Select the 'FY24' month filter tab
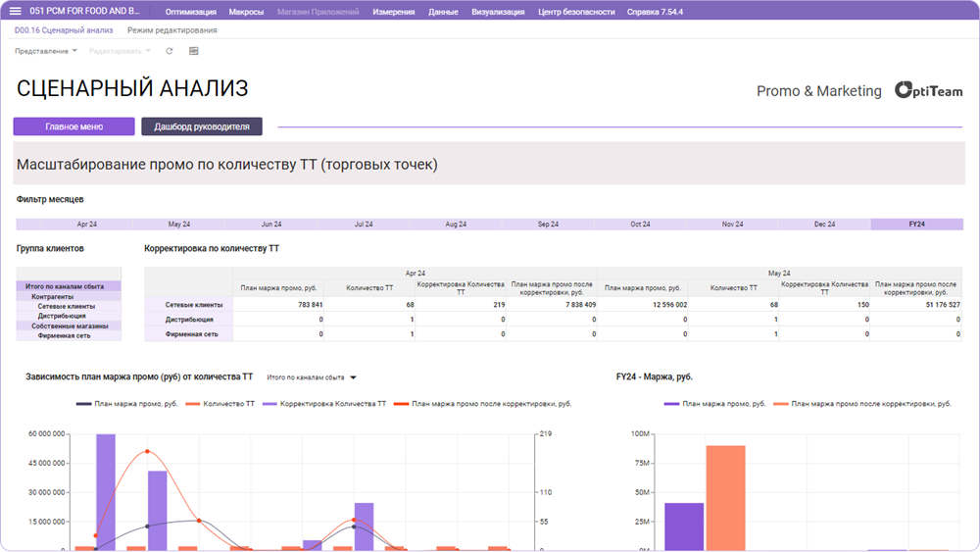 click(x=916, y=225)
